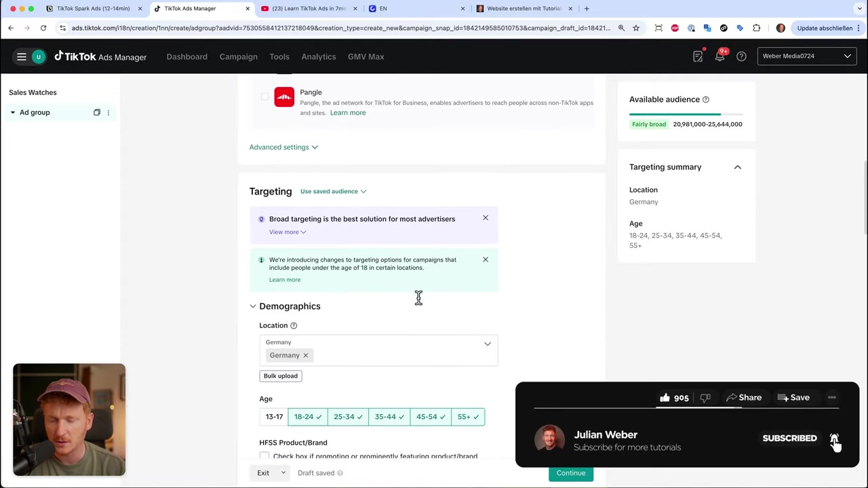Screen dimensions: 868x488
Task: Expand View more in broad targeting tip
Action: tap(288, 232)
